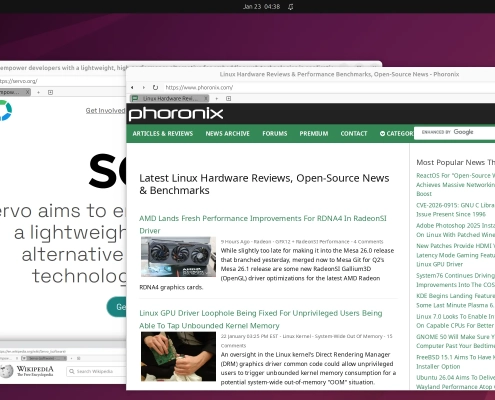
Task: Click the AMD graphics card thumbnail
Action: pyautogui.click(x=178, y=257)
